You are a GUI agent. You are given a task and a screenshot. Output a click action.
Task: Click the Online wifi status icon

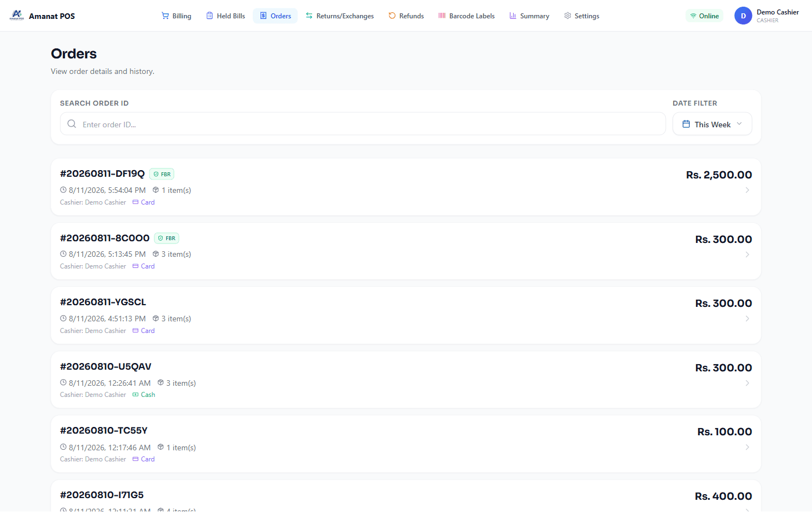(x=693, y=16)
